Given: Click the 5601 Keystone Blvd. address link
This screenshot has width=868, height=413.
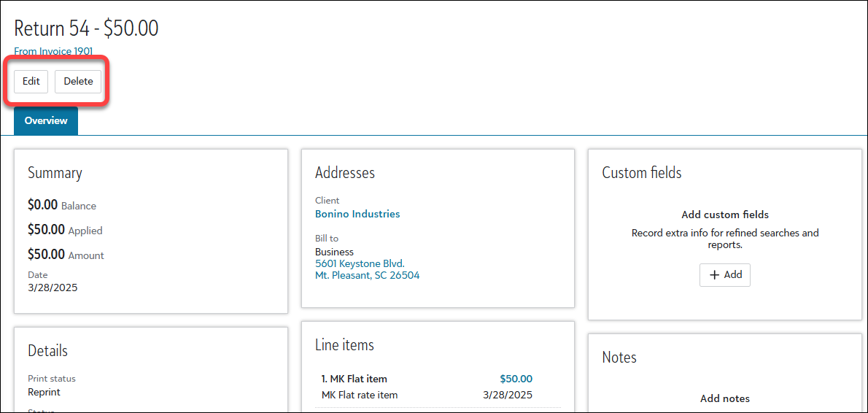Looking at the screenshot, I should (x=360, y=263).
